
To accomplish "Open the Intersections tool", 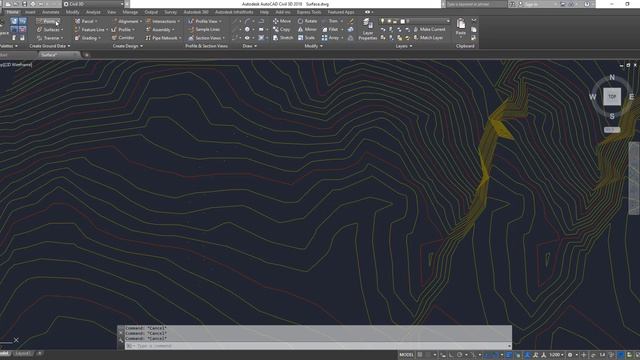I will [162, 21].
